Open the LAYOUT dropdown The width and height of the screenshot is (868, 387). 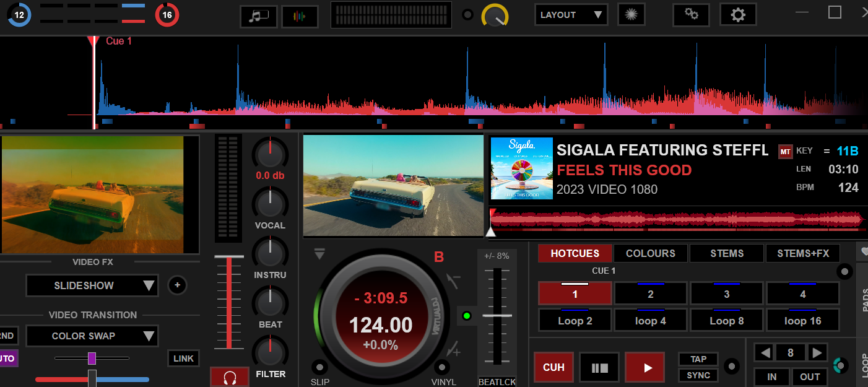coord(571,15)
